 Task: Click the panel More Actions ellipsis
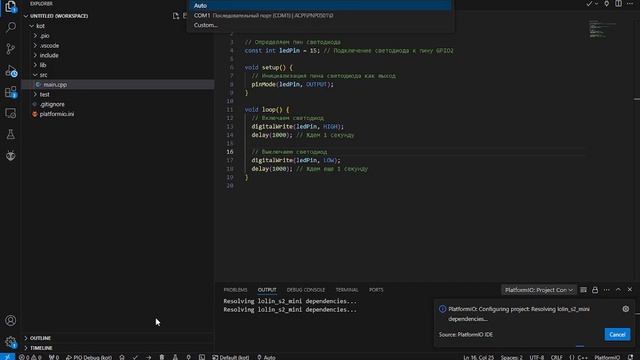pyautogui.click(x=607, y=290)
